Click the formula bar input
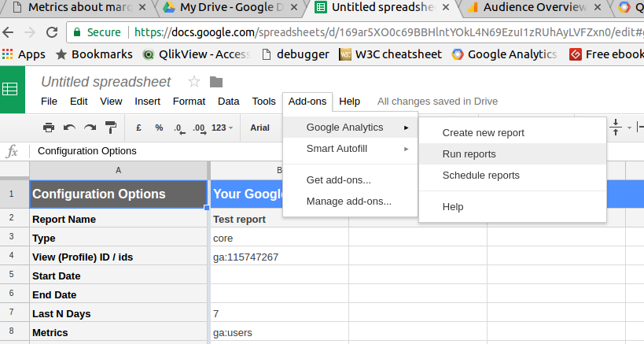This screenshot has height=344, width=644. point(156,151)
